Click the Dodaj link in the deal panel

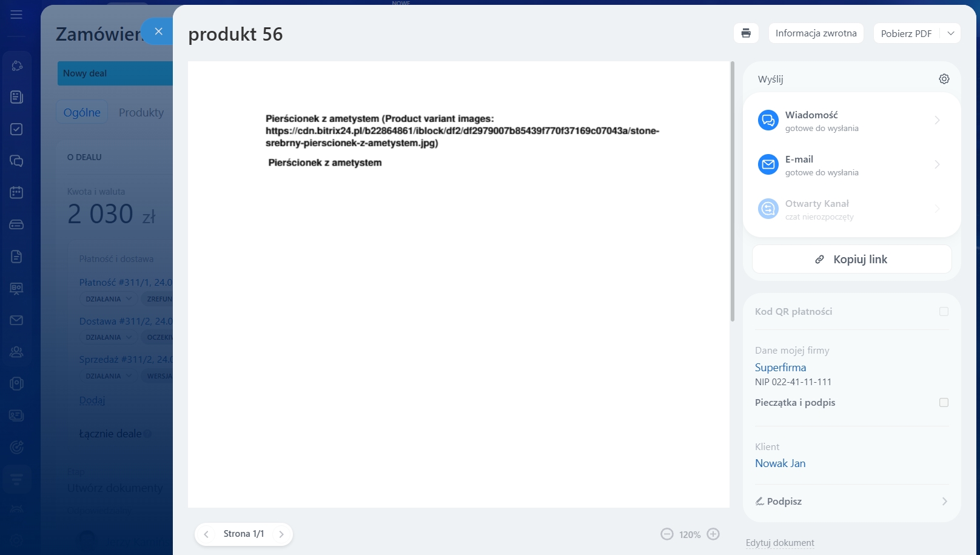click(92, 400)
